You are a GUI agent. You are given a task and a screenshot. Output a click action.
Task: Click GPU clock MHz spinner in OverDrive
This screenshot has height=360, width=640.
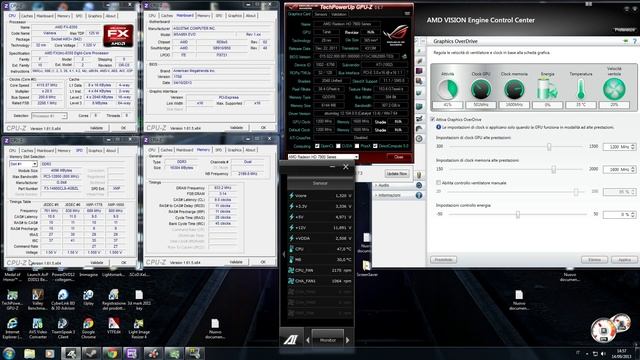[633, 147]
